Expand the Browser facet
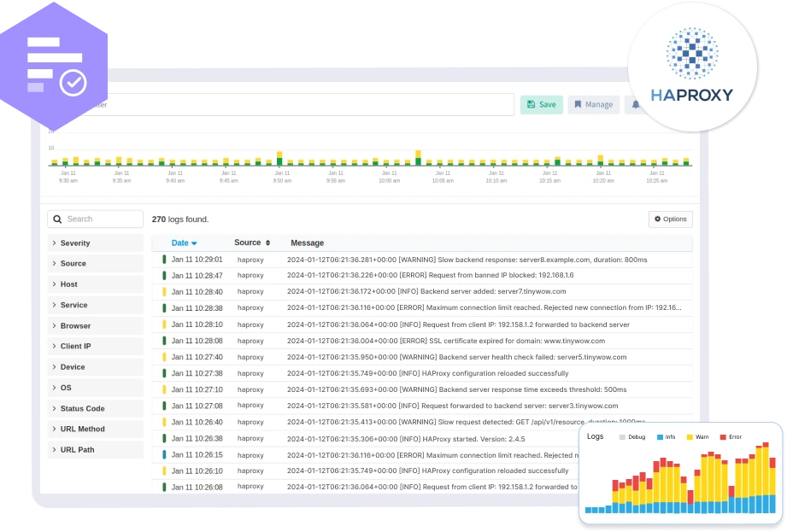 (96, 326)
